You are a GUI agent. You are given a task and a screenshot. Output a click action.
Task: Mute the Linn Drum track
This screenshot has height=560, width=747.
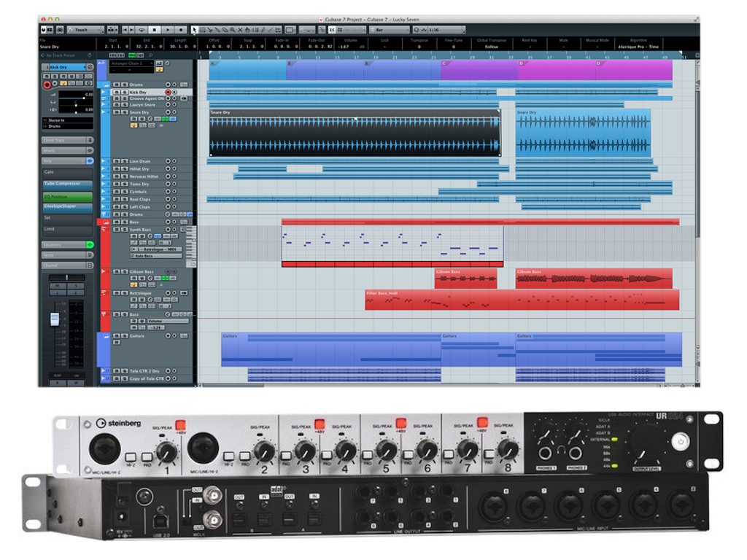(x=115, y=161)
